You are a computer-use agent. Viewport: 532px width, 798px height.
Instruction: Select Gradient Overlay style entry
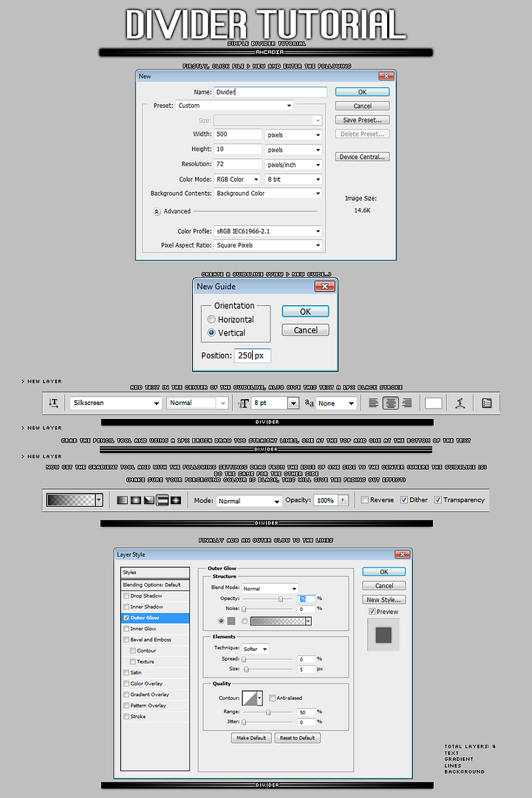click(155, 695)
